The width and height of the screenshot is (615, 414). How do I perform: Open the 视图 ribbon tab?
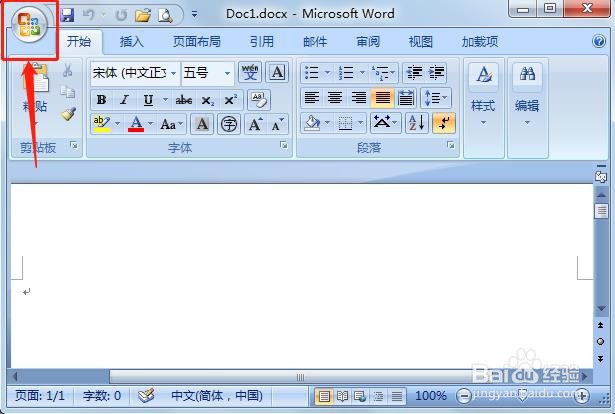click(x=421, y=41)
